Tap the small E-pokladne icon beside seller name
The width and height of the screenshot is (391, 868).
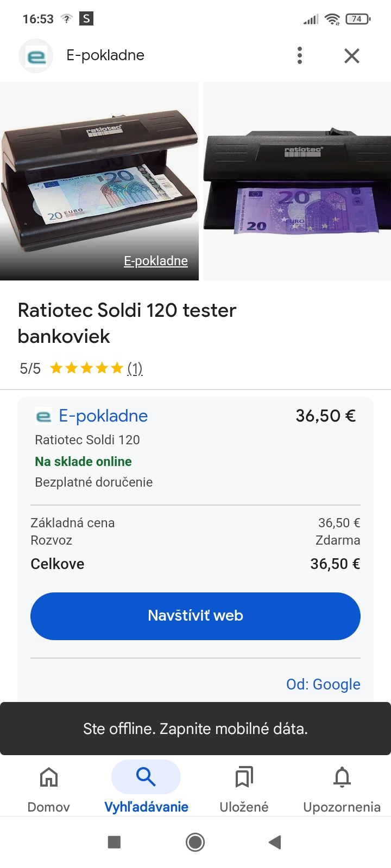[43, 416]
